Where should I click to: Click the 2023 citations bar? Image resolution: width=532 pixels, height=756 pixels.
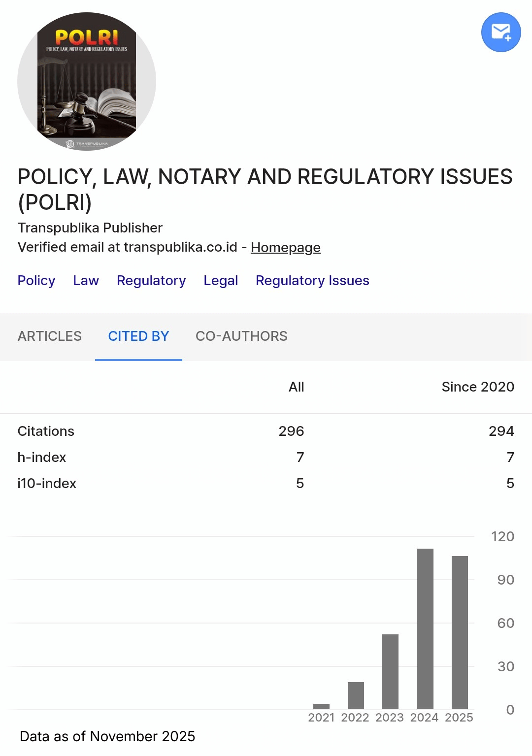point(390,672)
